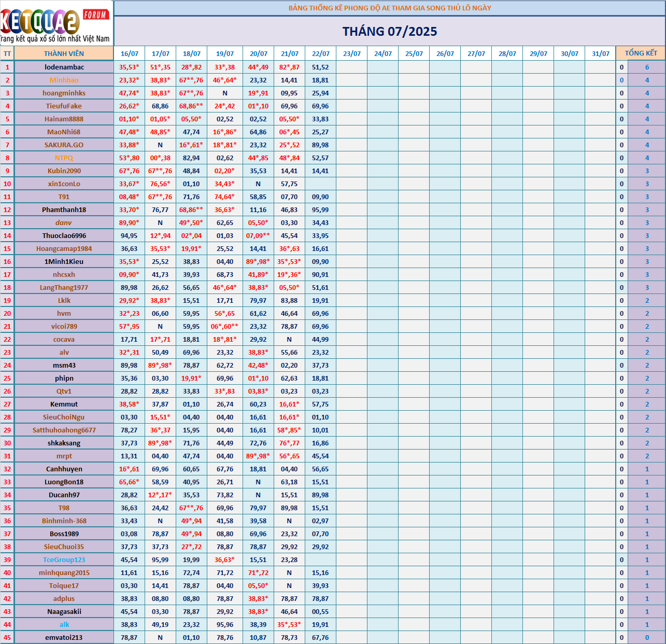This screenshot has height=644, width=666.
Task: Select the THÁNG 07/2025 title
Action: (390, 32)
